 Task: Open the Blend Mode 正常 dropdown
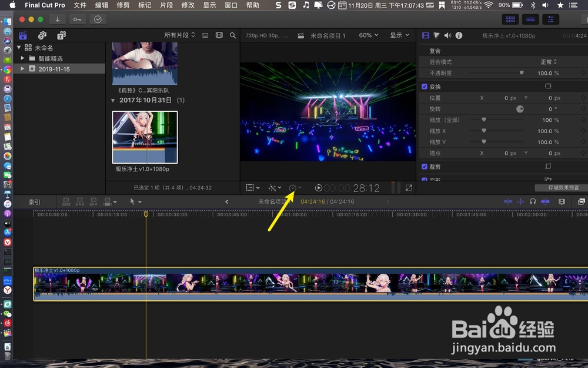point(549,62)
